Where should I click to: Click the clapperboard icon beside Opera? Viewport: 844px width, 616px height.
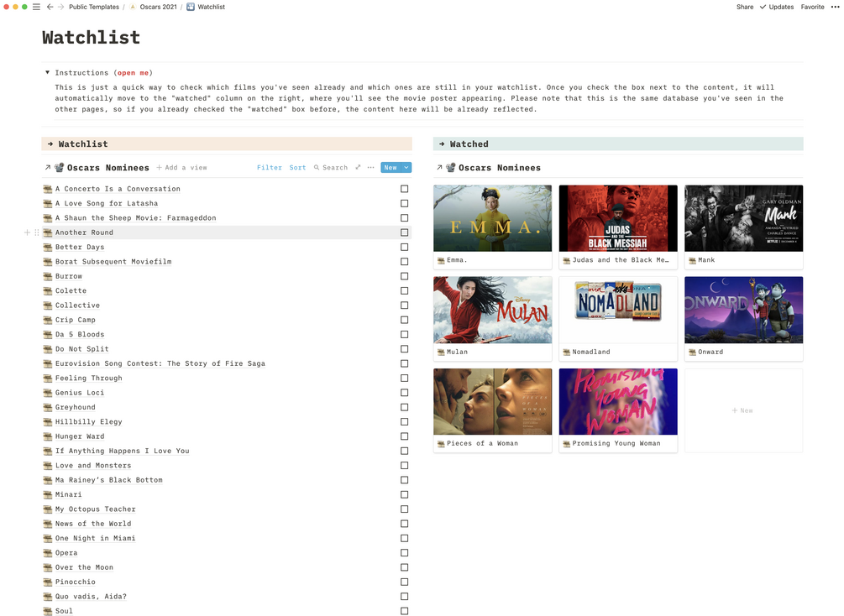[48, 552]
